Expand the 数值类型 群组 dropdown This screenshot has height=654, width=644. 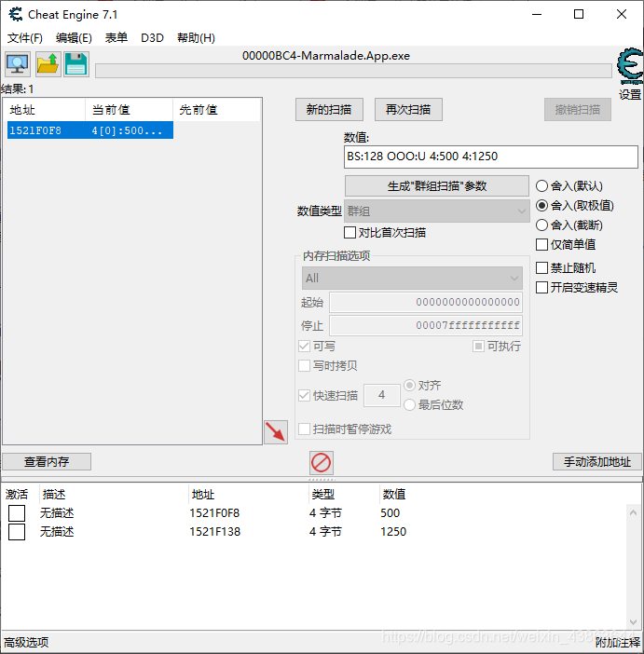tap(437, 211)
